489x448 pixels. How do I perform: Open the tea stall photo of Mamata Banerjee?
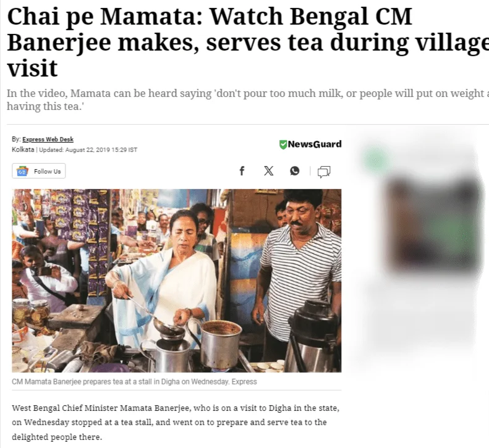(177, 281)
